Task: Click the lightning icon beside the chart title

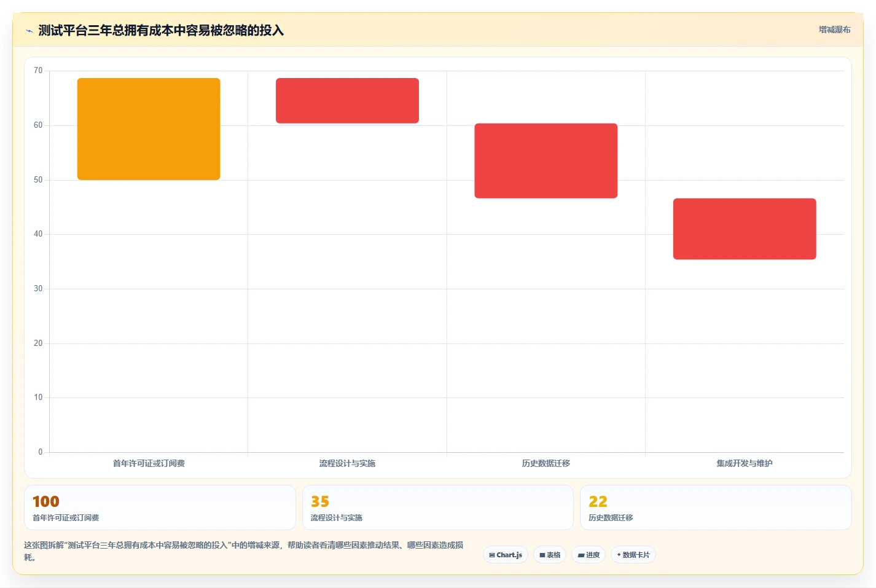Action: pos(29,31)
